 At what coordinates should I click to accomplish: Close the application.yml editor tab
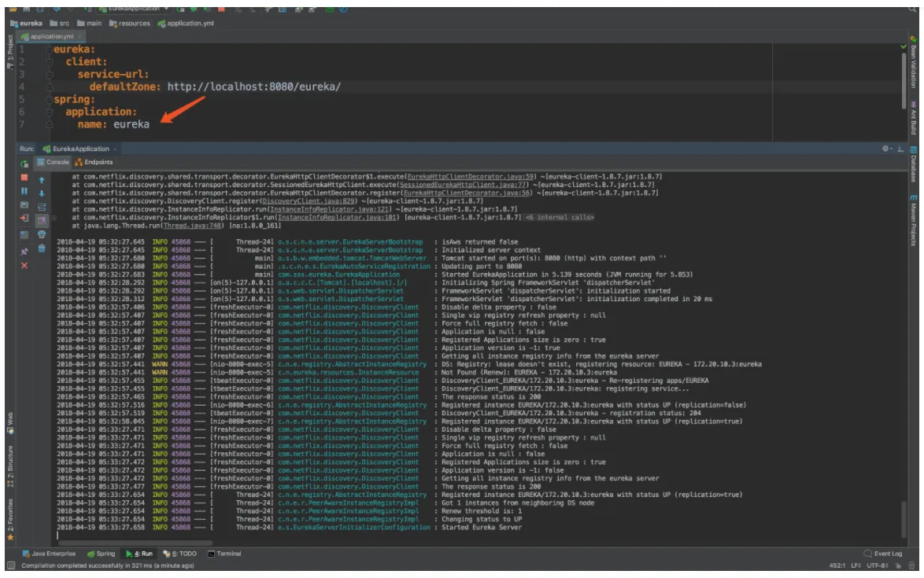[79, 36]
